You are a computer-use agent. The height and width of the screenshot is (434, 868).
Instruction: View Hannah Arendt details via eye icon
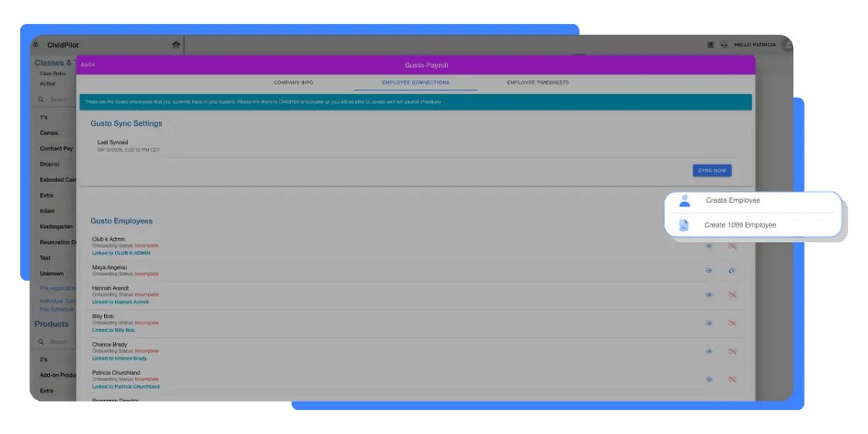coord(709,295)
